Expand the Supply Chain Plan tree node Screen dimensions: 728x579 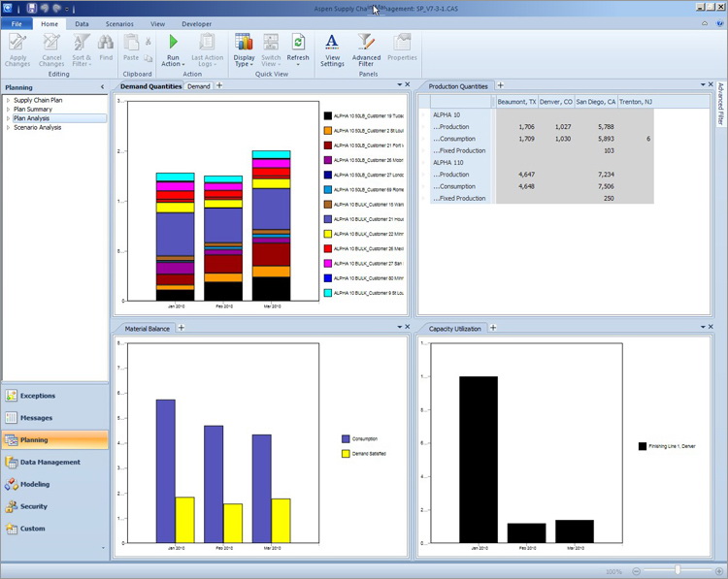pos(8,100)
